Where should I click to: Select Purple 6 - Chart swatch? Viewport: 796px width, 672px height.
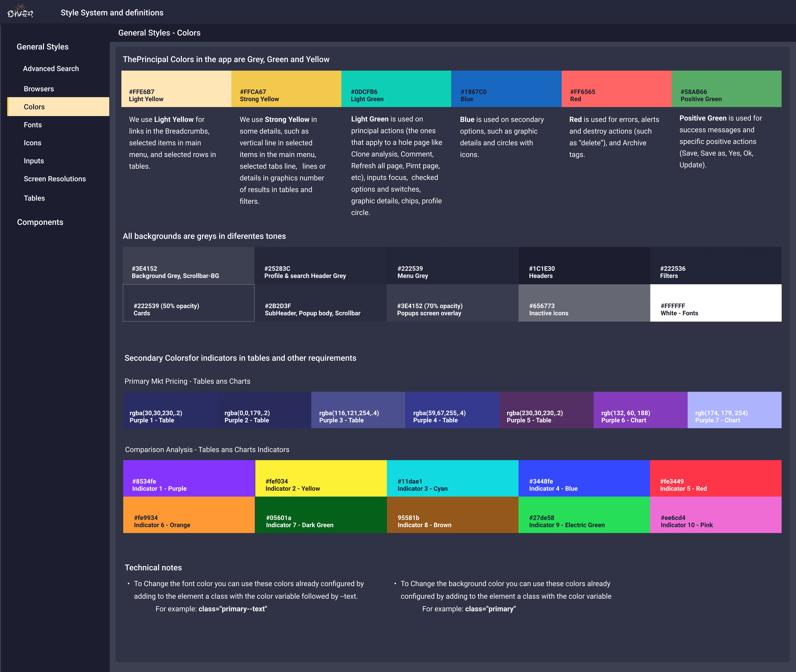(x=640, y=410)
